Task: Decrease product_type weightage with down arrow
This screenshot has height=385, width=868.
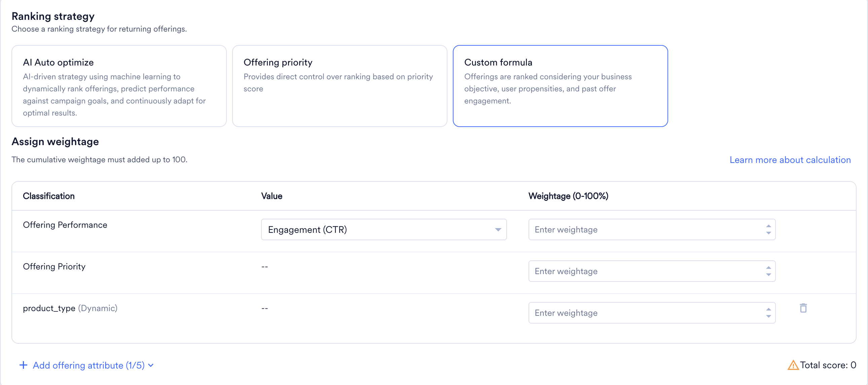Action: pos(769,316)
